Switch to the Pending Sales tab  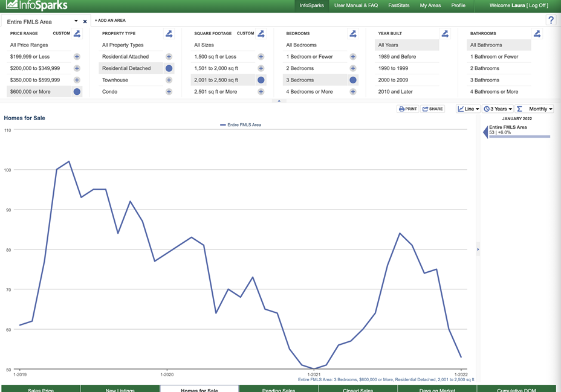click(x=278, y=390)
